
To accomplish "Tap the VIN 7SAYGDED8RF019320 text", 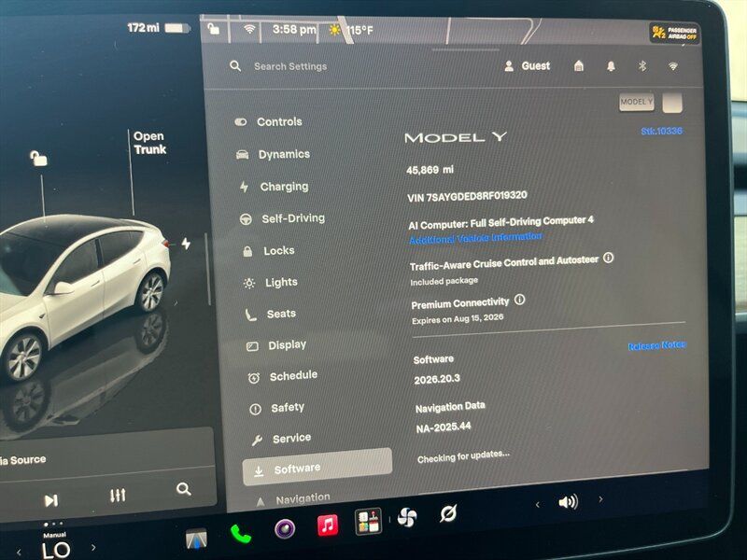I will [x=467, y=196].
